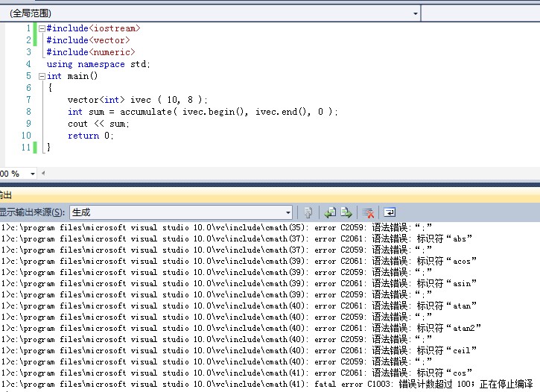Viewport: 540px width, 392px height.
Task: Place cursor on the accumulate code line
Action: 203,112
